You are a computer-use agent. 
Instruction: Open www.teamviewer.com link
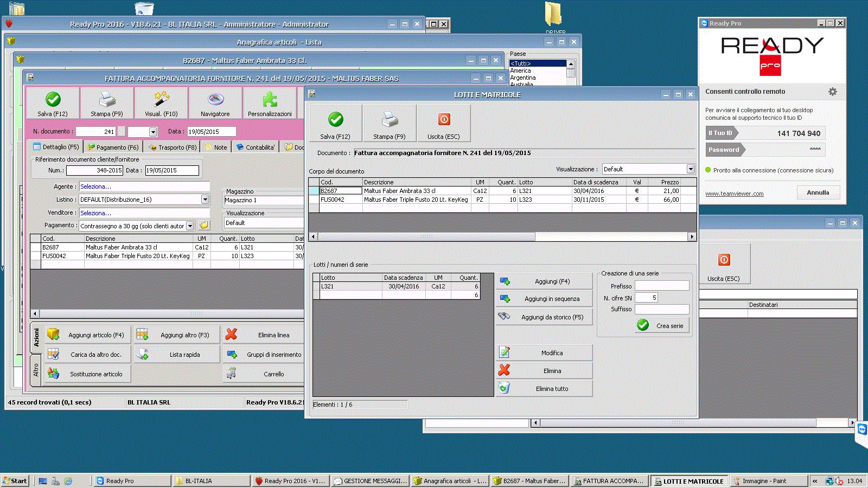(734, 194)
